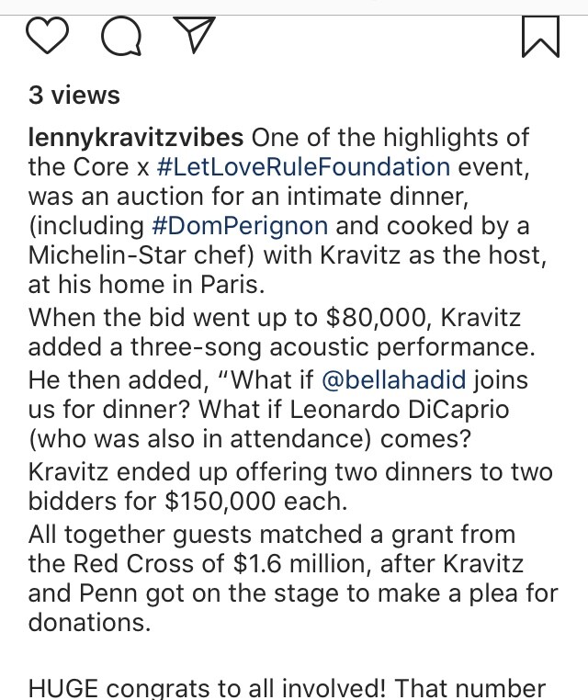Tap the 'Leonardo DiCaprio' name in caption
588x700 pixels.
pyautogui.click(x=400, y=410)
